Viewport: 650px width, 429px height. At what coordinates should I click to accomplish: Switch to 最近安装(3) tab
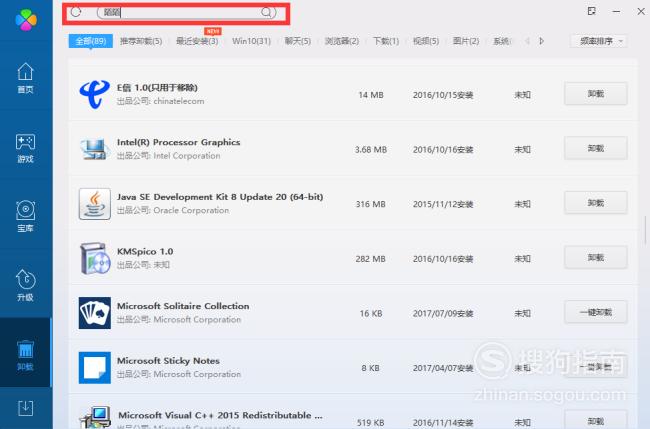(197, 41)
